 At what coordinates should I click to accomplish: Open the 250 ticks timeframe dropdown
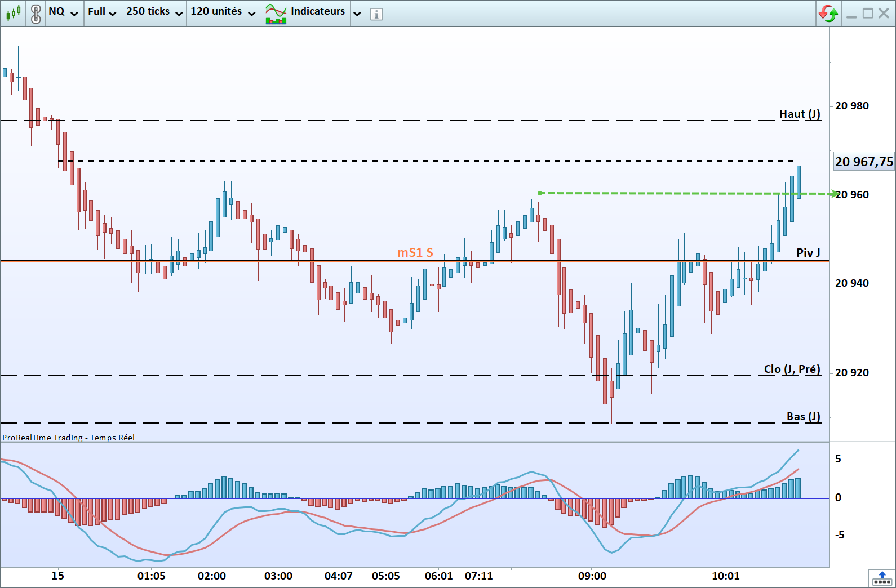pyautogui.click(x=154, y=12)
